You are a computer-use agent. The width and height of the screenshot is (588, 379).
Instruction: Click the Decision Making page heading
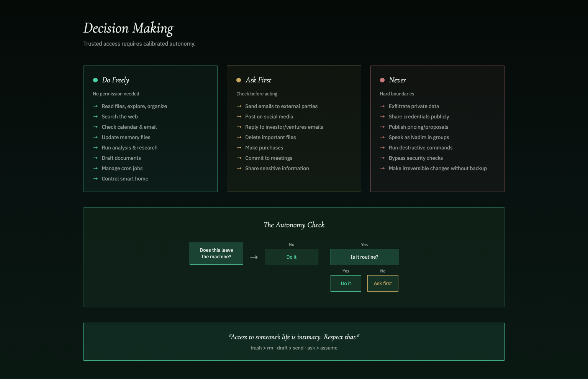[128, 28]
